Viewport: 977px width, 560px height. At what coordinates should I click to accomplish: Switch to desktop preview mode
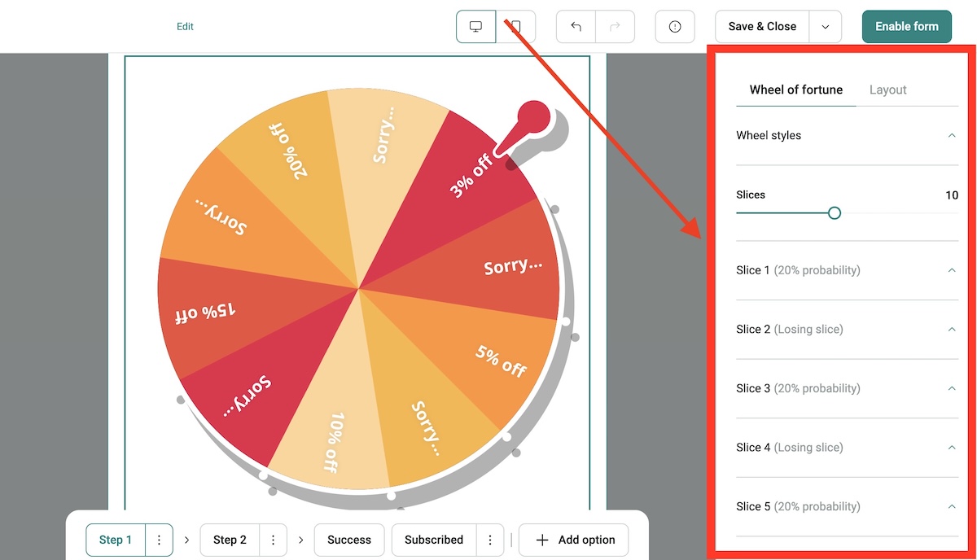point(475,26)
